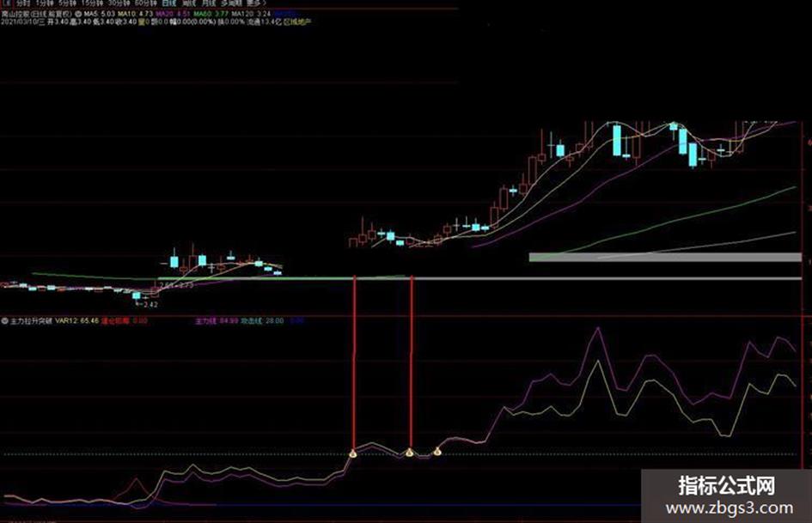Screen dimensions: 812x523
Task: Click the 区域地产 sector label
Action: [x=297, y=21]
